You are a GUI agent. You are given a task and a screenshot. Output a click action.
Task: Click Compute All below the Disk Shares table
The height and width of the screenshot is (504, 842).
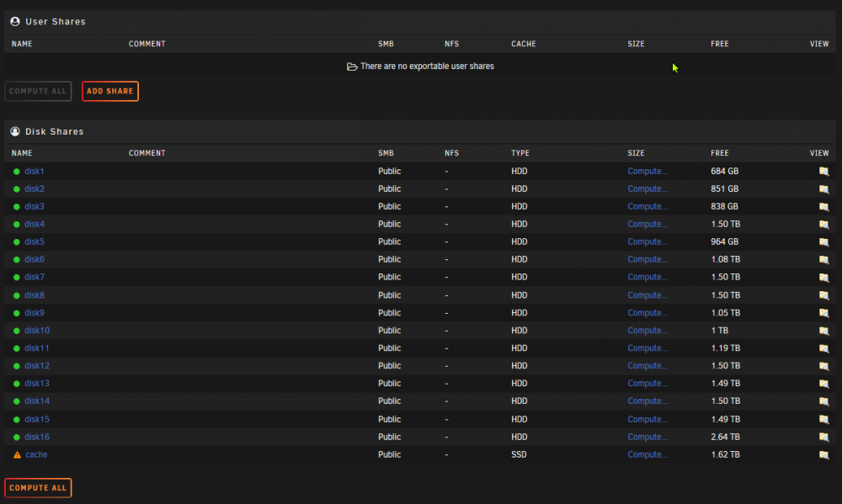coord(38,488)
